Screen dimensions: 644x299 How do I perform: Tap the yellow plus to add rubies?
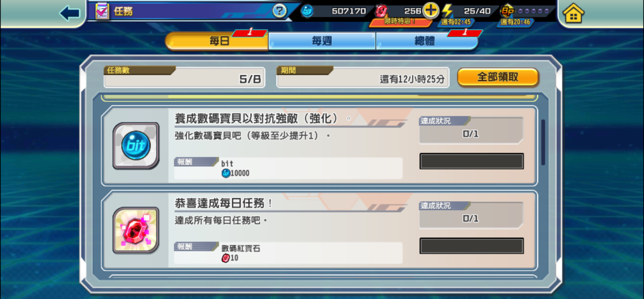(431, 11)
